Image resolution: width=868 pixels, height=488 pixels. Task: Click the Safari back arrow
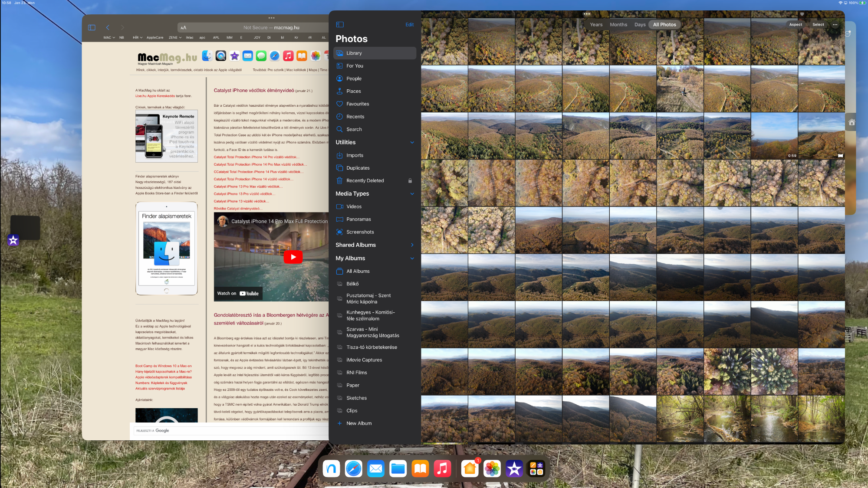click(108, 27)
